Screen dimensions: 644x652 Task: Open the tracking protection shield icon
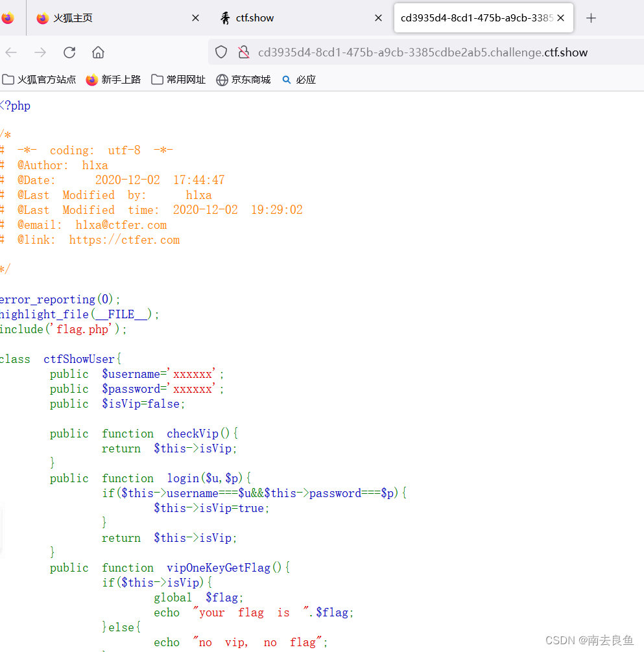click(221, 52)
